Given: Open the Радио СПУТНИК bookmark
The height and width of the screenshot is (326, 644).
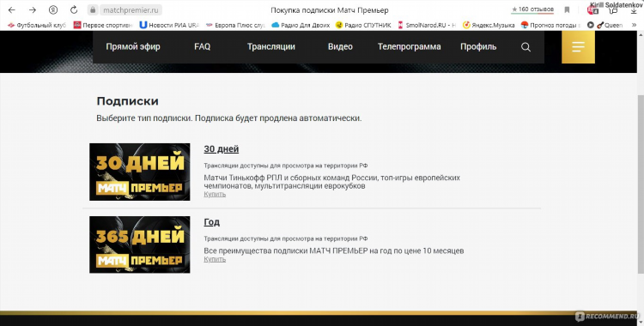Looking at the screenshot, I should (x=363, y=25).
